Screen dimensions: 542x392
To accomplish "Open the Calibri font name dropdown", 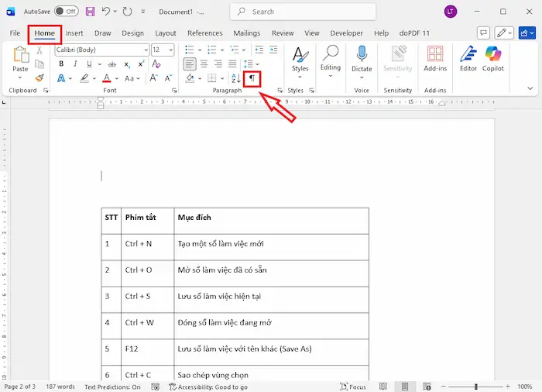I will coord(145,50).
